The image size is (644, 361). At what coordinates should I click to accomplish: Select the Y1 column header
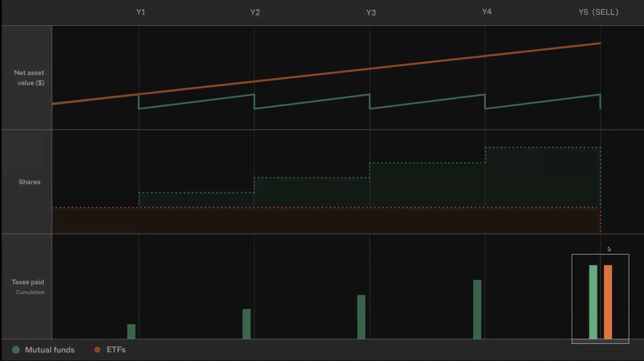point(140,12)
